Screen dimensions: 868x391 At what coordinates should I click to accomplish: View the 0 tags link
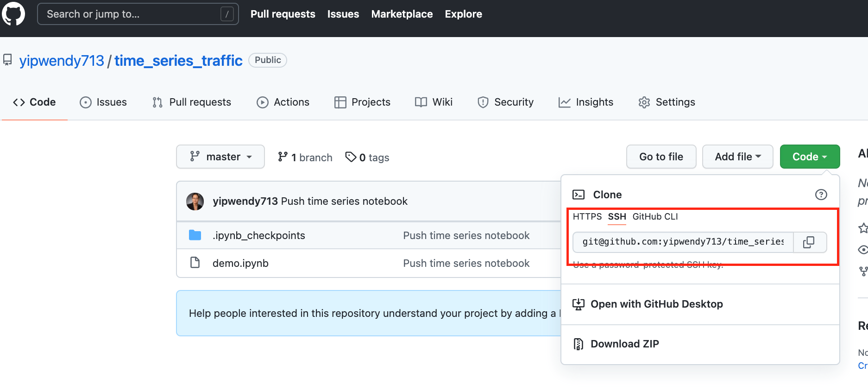click(367, 158)
